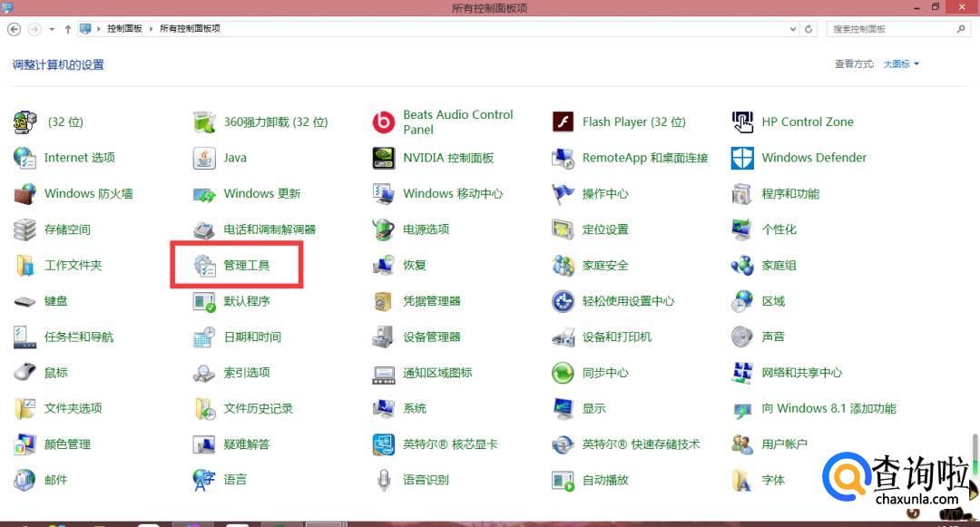This screenshot has height=527, width=980.
Task: Open the 字体 fonts icon
Action: click(742, 480)
